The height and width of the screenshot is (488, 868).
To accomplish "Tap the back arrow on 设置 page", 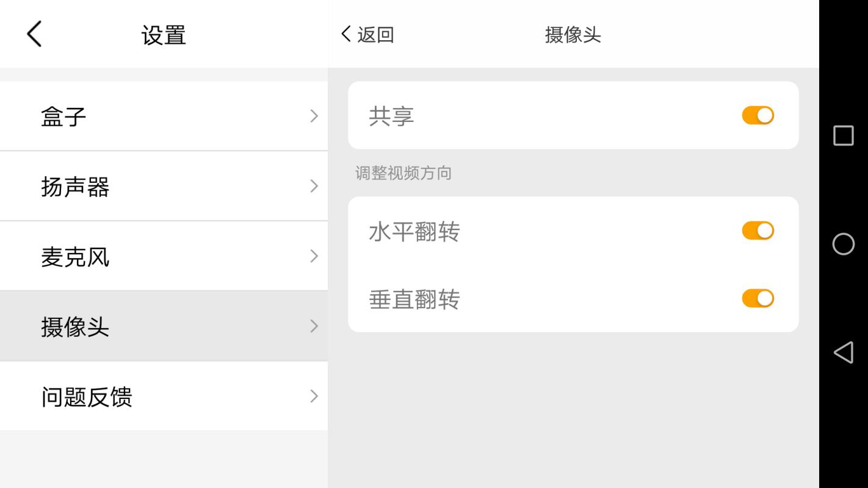I will [34, 34].
